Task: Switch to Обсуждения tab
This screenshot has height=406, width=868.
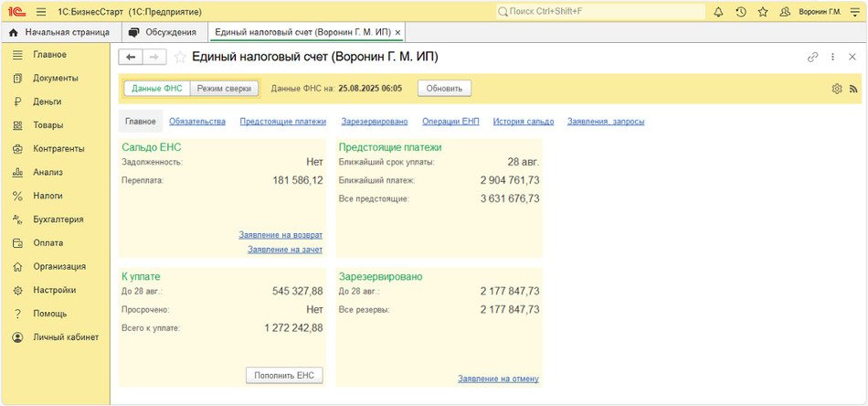Action: 163,33
